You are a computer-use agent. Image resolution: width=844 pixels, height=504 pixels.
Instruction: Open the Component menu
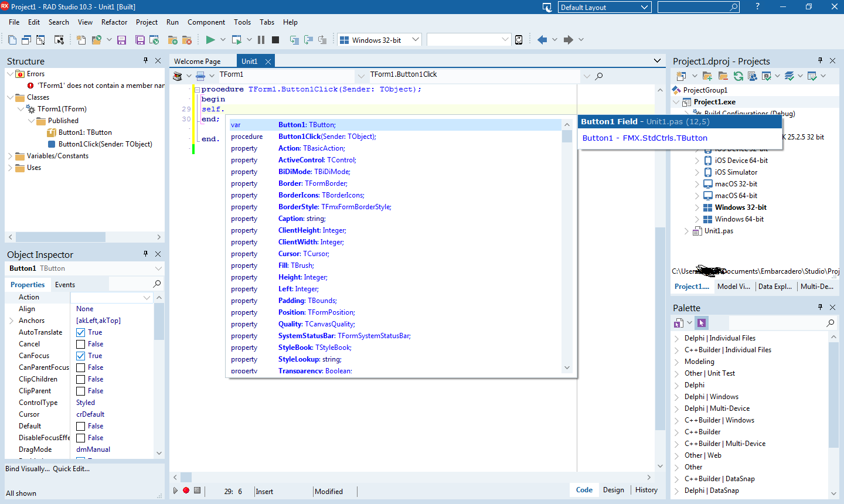pyautogui.click(x=206, y=22)
